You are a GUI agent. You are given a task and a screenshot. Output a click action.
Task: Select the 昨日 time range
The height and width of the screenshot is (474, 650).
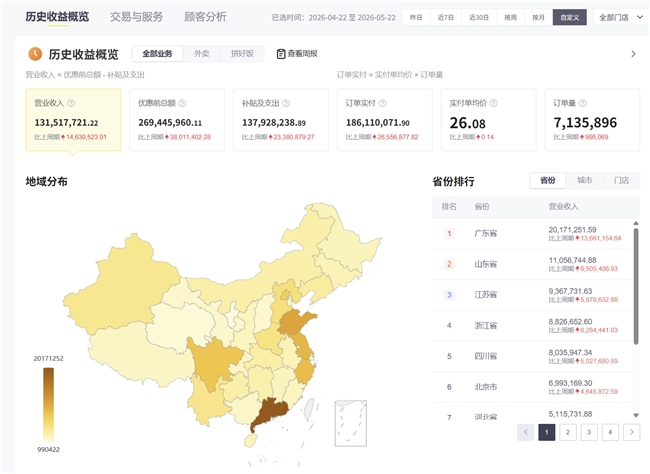(416, 17)
